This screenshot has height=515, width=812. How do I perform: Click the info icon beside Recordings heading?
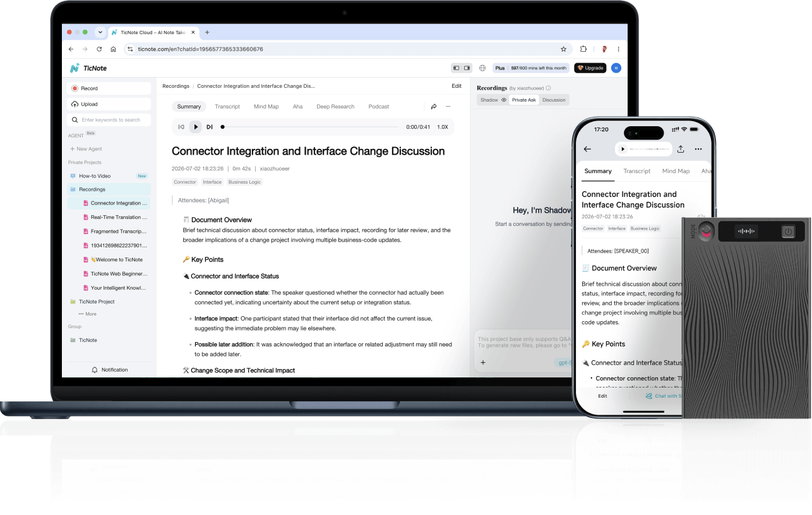[548, 88]
